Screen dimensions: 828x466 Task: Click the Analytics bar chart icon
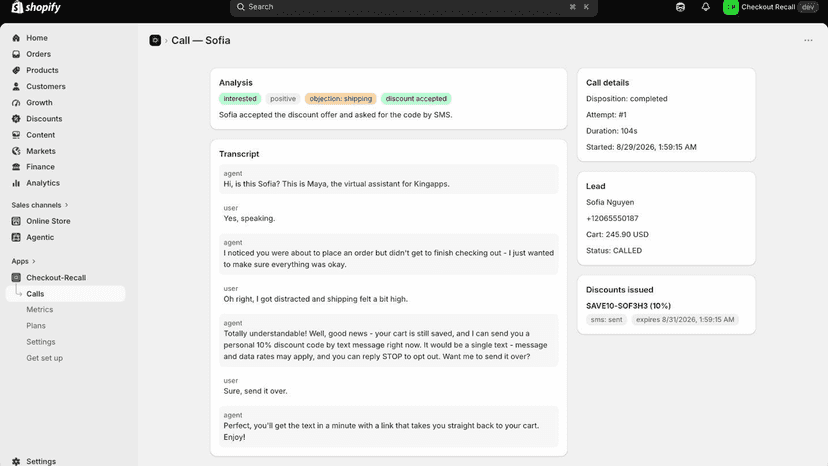click(x=16, y=183)
